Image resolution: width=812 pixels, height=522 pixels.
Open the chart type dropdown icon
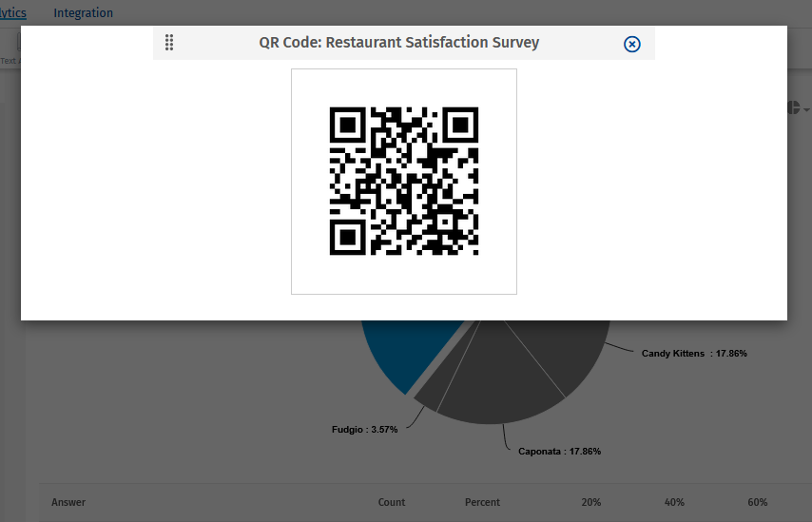pyautogui.click(x=798, y=107)
